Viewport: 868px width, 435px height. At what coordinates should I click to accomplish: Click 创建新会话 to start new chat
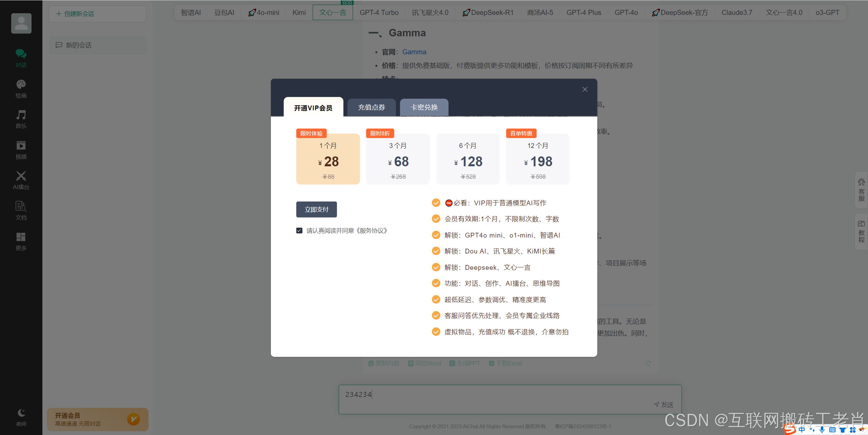pos(97,14)
